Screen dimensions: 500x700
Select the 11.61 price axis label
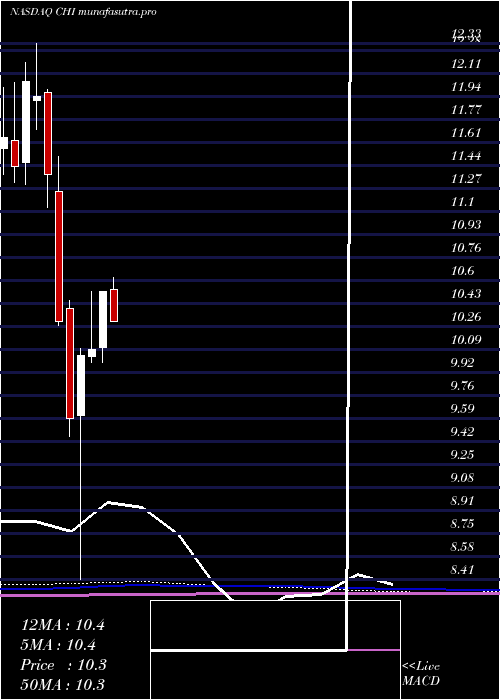466,133
